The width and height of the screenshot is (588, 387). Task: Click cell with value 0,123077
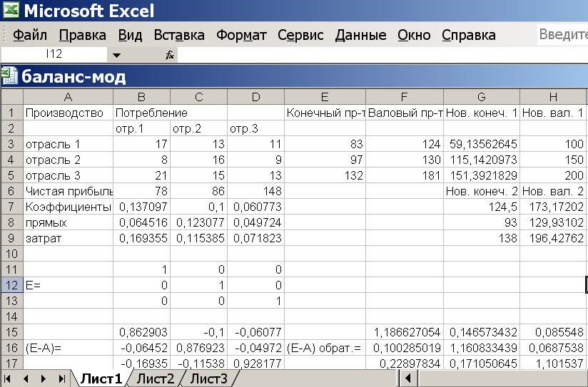[x=199, y=222]
